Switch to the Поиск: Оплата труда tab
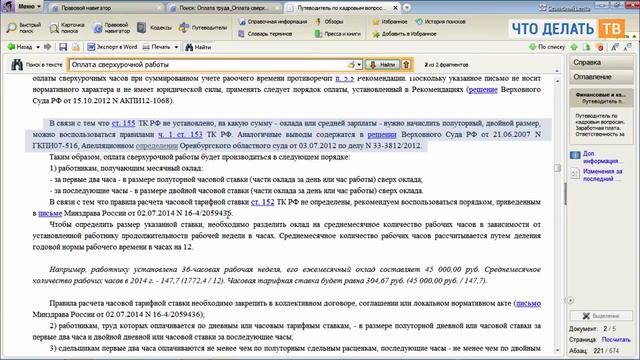The height and width of the screenshot is (360, 640). (x=224, y=8)
